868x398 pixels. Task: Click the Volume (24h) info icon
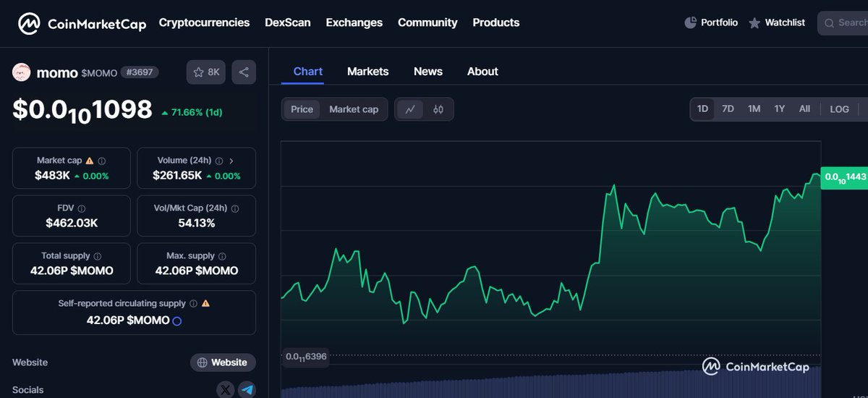click(x=218, y=161)
